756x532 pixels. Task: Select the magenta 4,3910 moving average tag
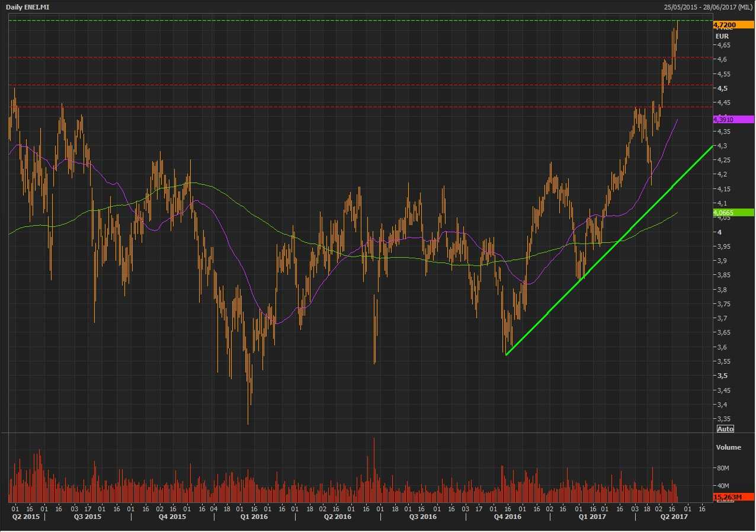click(733, 120)
